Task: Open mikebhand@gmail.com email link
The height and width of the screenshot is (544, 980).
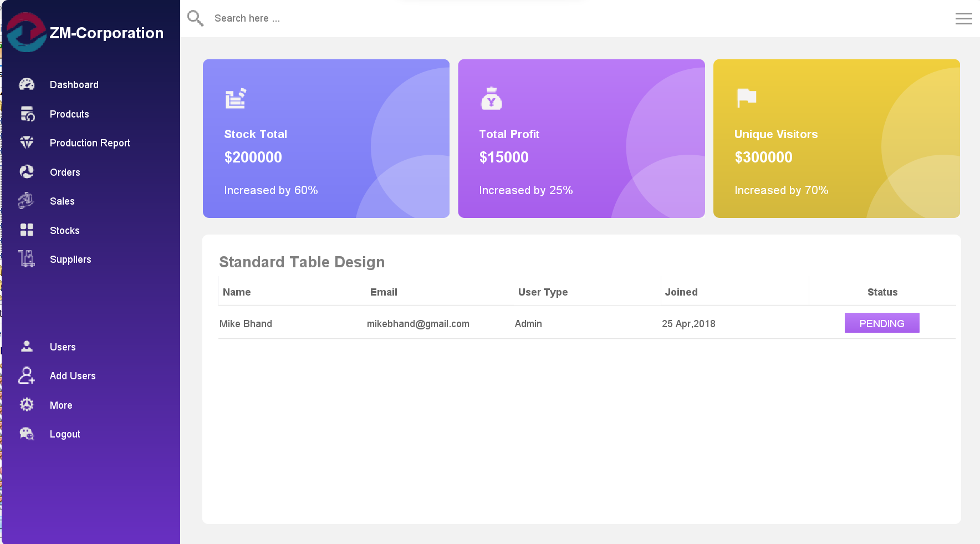Action: [x=418, y=324]
